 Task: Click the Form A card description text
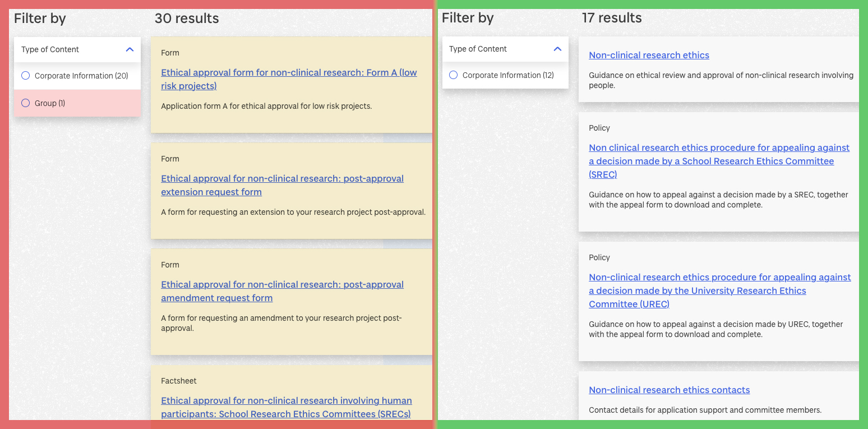click(x=266, y=106)
